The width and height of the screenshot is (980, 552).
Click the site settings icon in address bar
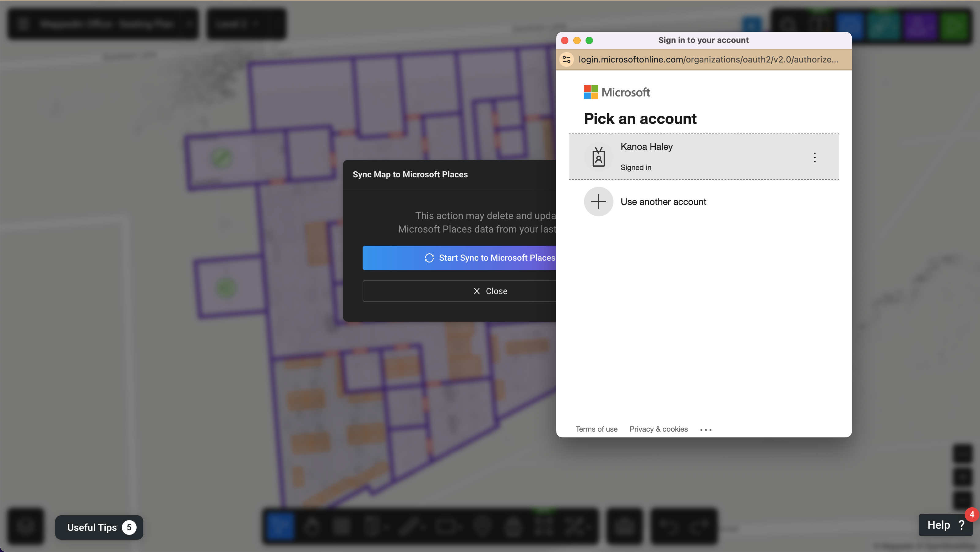pos(567,59)
